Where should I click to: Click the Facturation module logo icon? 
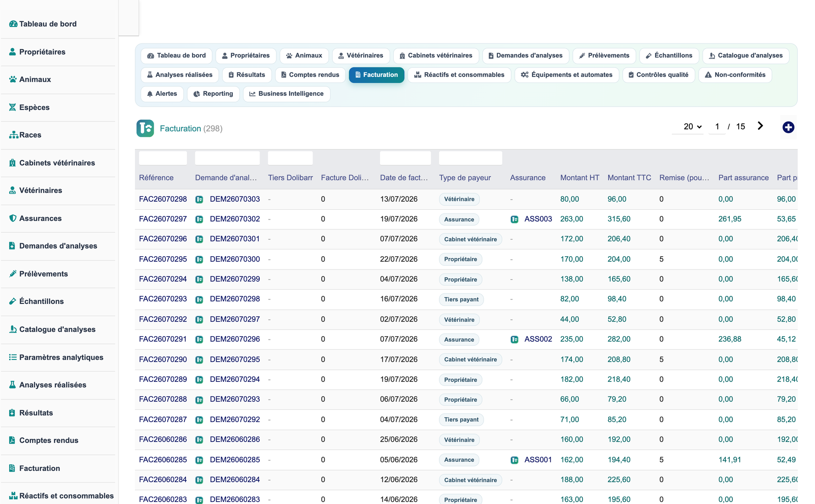click(x=145, y=129)
